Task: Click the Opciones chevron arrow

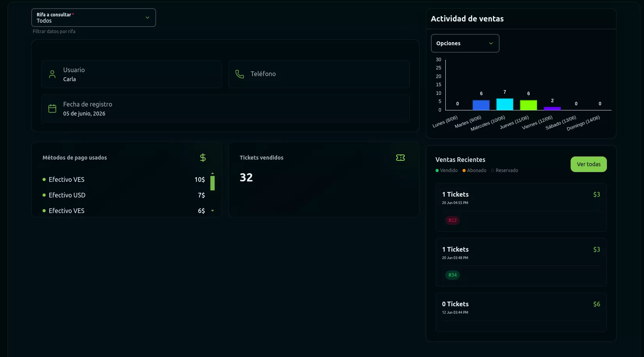Action: [x=491, y=43]
